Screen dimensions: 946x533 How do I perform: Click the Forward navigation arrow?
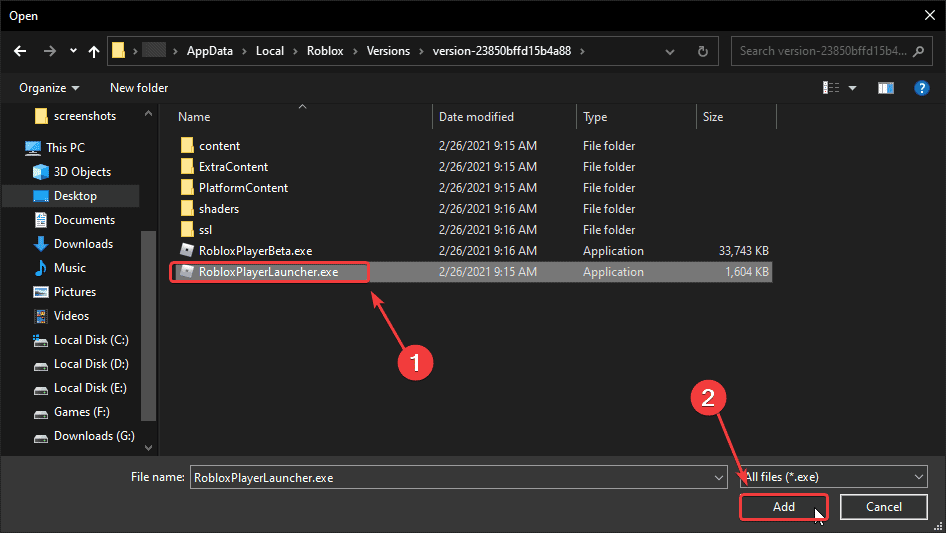click(x=49, y=51)
